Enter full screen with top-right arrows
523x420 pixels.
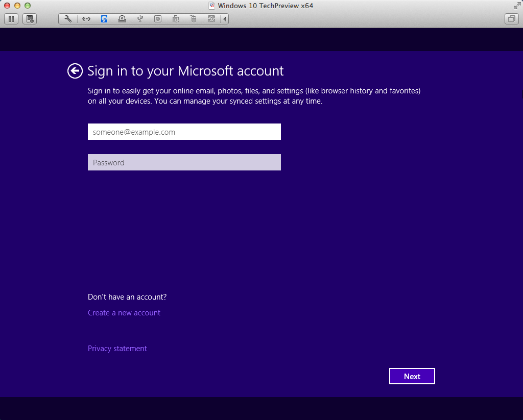[x=517, y=6]
